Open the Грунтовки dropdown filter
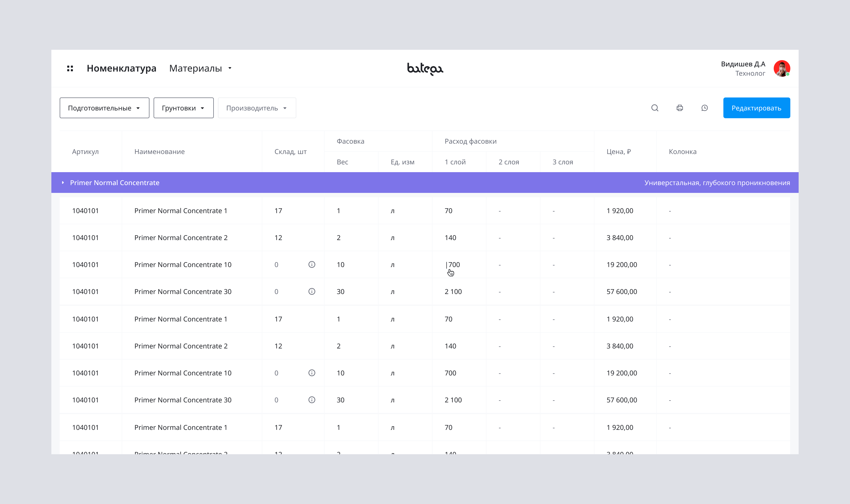The image size is (850, 504). click(x=183, y=108)
